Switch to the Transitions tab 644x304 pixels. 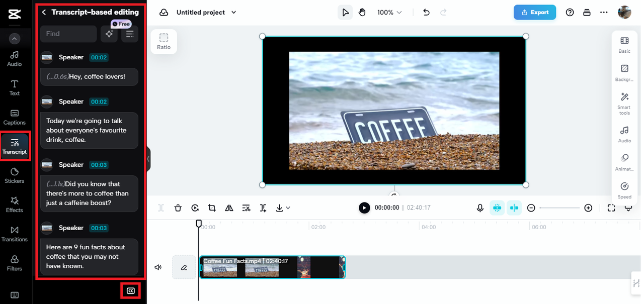(x=14, y=234)
